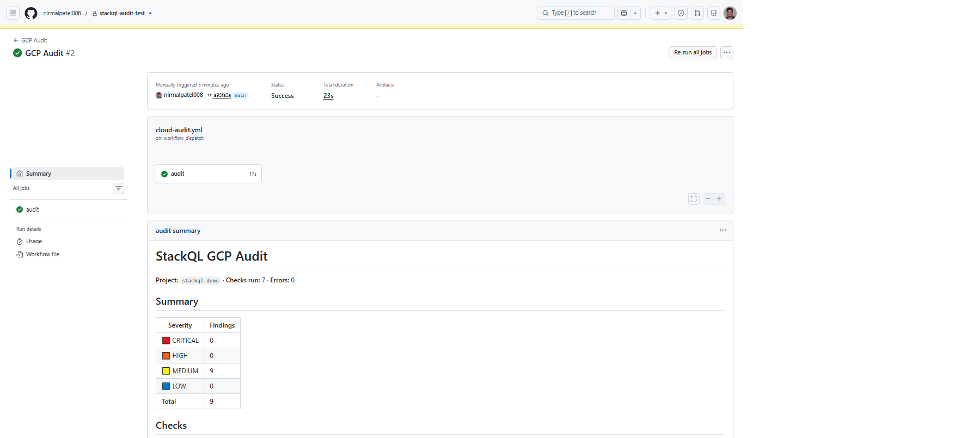
Task: Open Workflow file in sidebar
Action: pos(42,254)
